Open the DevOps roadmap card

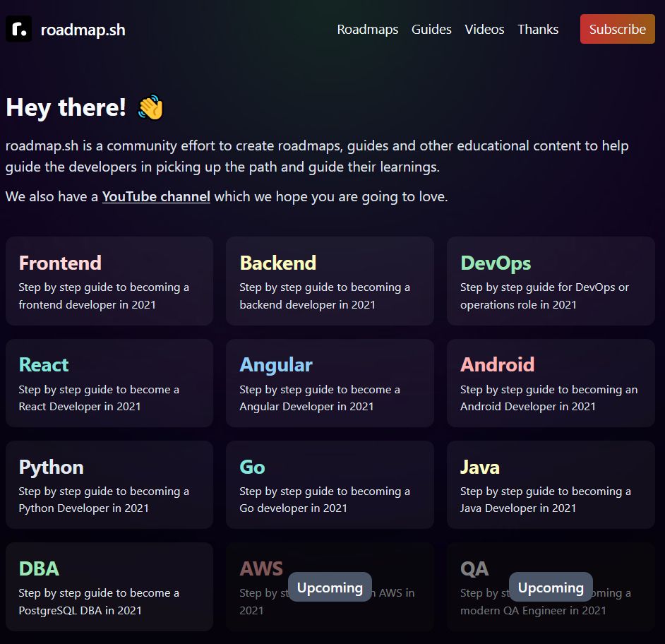(551, 280)
